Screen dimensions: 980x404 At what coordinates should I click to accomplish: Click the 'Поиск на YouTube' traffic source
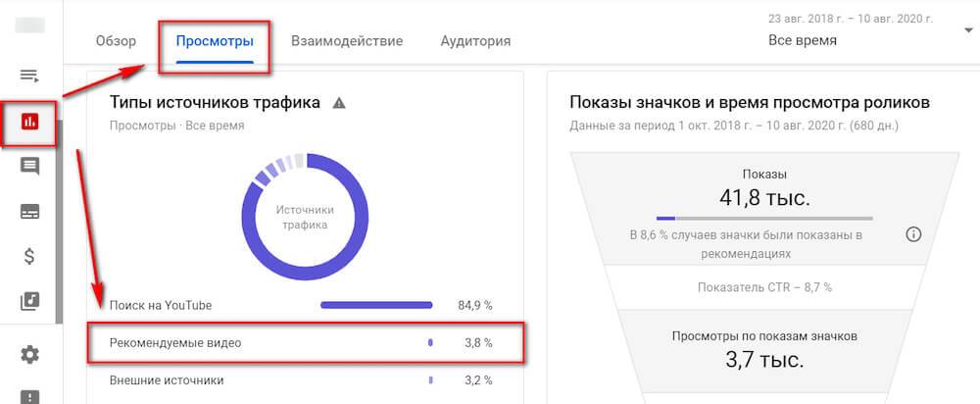[x=161, y=305]
